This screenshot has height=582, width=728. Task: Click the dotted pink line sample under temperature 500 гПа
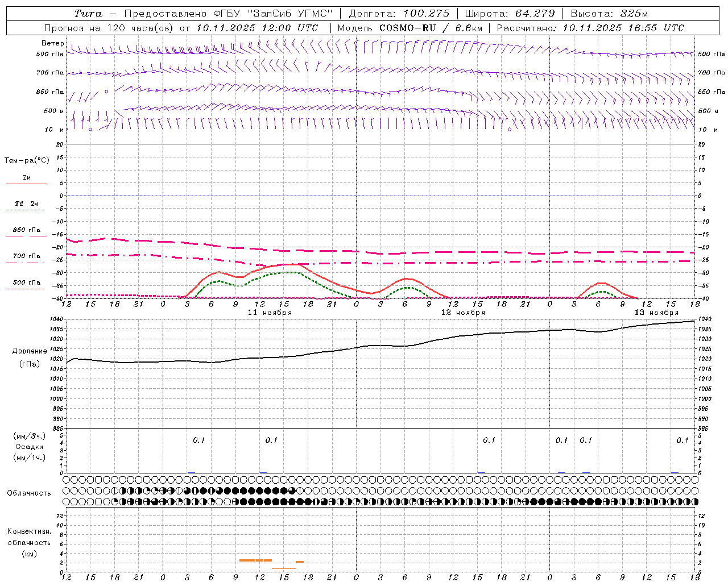pyautogui.click(x=26, y=289)
